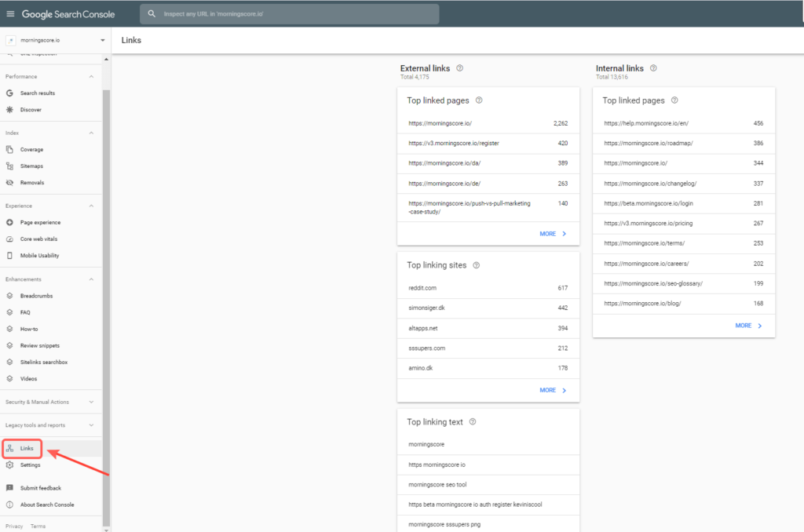The width and height of the screenshot is (804, 532).
Task: Select Settings in the sidebar
Action: pos(30,465)
